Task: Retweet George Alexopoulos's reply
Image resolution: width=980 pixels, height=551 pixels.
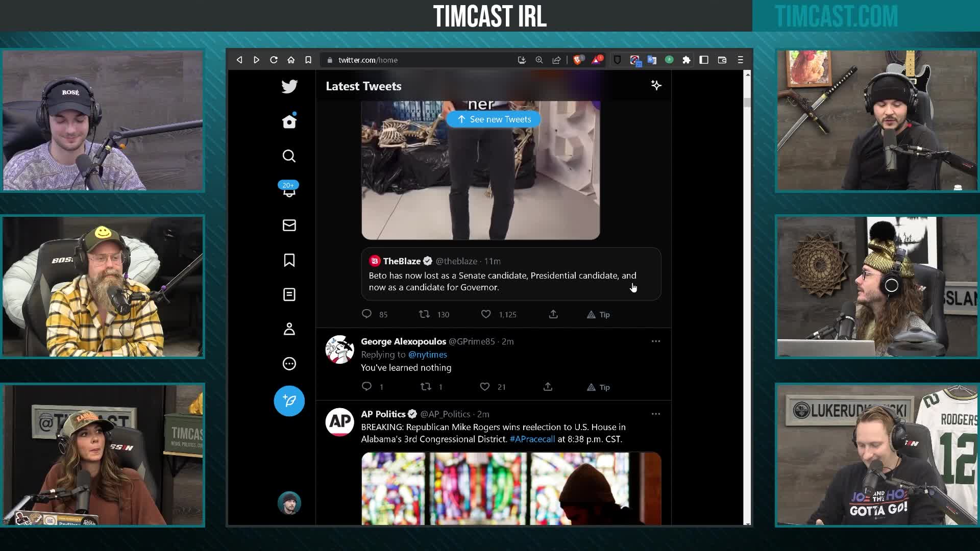Action: 425,387
